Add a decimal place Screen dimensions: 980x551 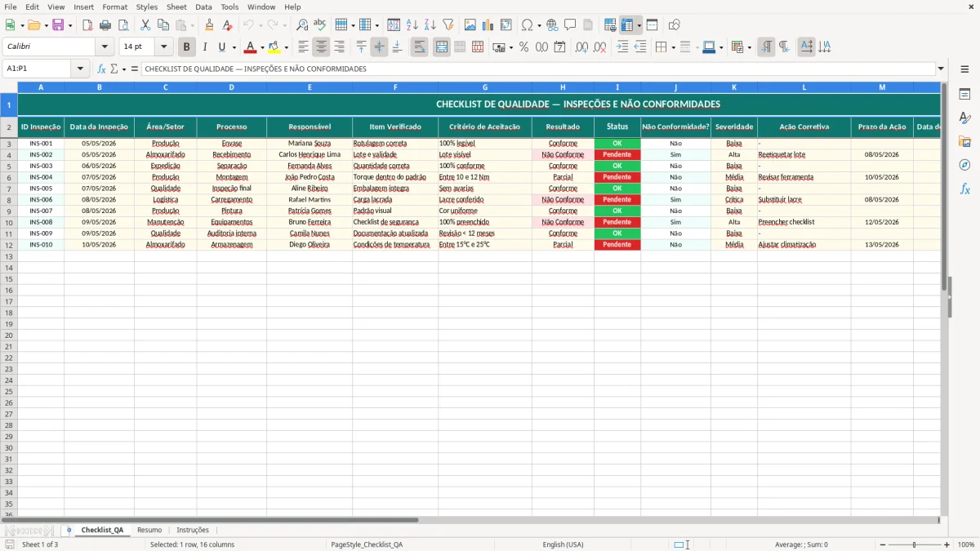581,47
